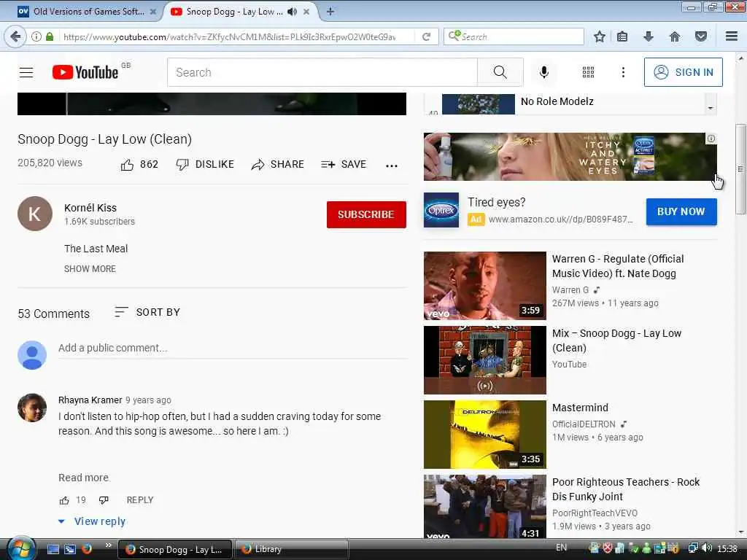Reply to Rhayna Kramer's comment

pos(140,500)
